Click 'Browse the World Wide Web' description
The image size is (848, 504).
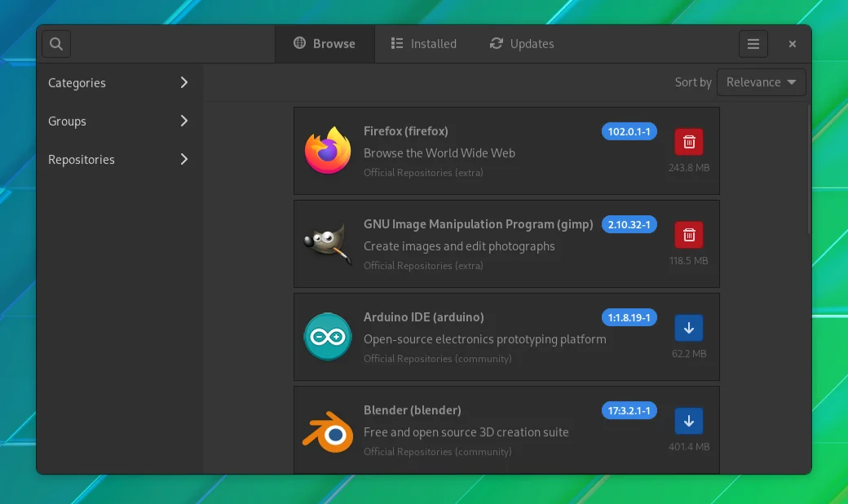click(x=439, y=153)
